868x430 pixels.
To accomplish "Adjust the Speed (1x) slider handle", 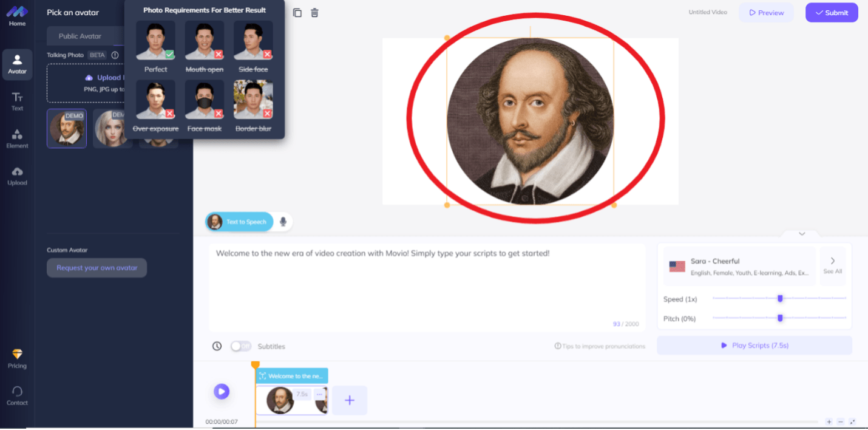I will click(x=780, y=298).
